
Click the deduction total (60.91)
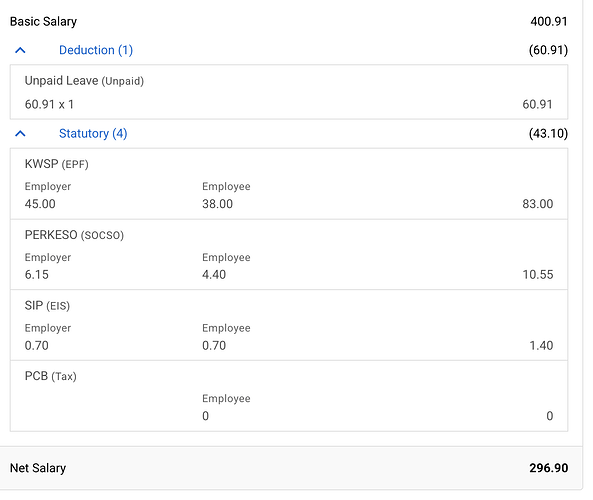(548, 50)
